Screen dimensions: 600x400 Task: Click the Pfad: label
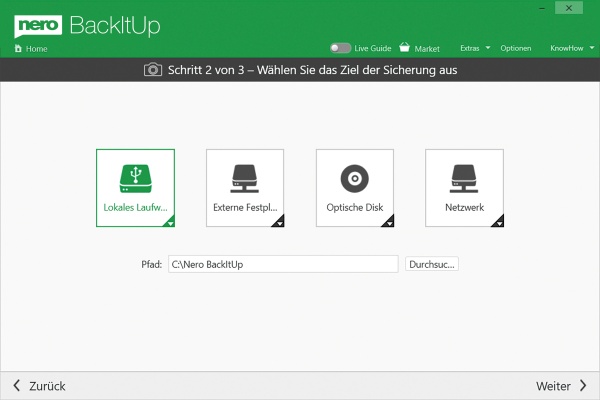coord(152,264)
